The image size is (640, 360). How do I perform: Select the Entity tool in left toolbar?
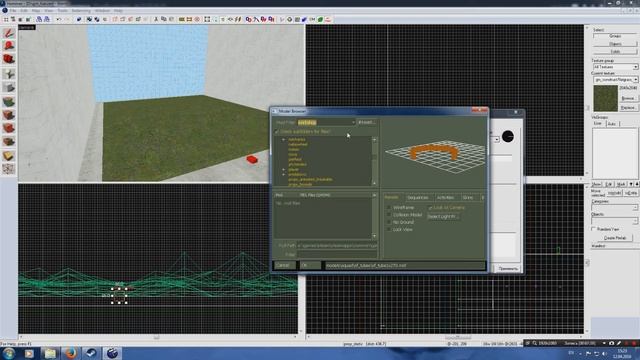[x=9, y=74]
